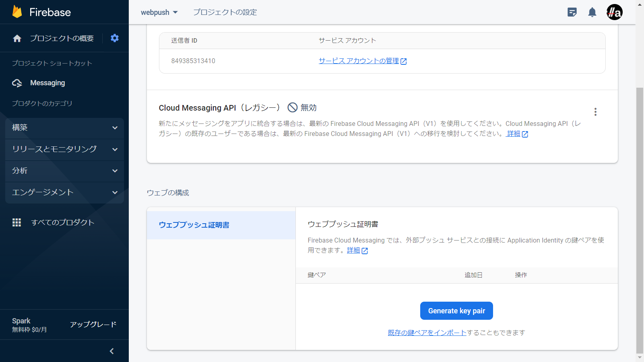Expand the 構築 category

pos(64,128)
